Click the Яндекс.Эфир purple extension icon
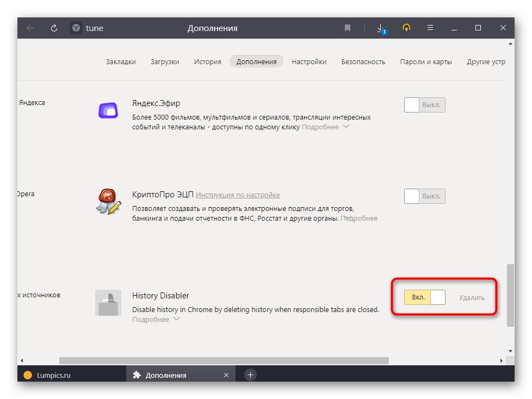Image resolution: width=532 pixels, height=399 pixels. tap(108, 110)
